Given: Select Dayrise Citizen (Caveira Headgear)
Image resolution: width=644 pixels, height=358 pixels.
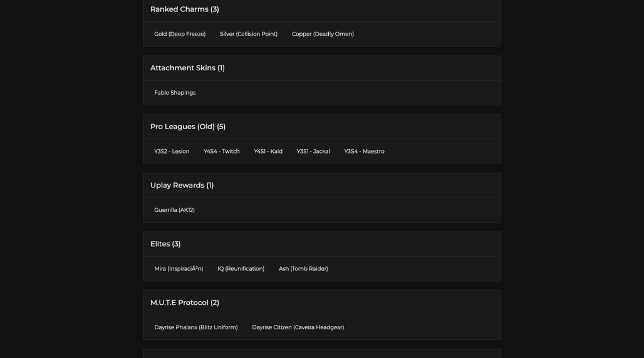Looking at the screenshot, I should tap(298, 327).
